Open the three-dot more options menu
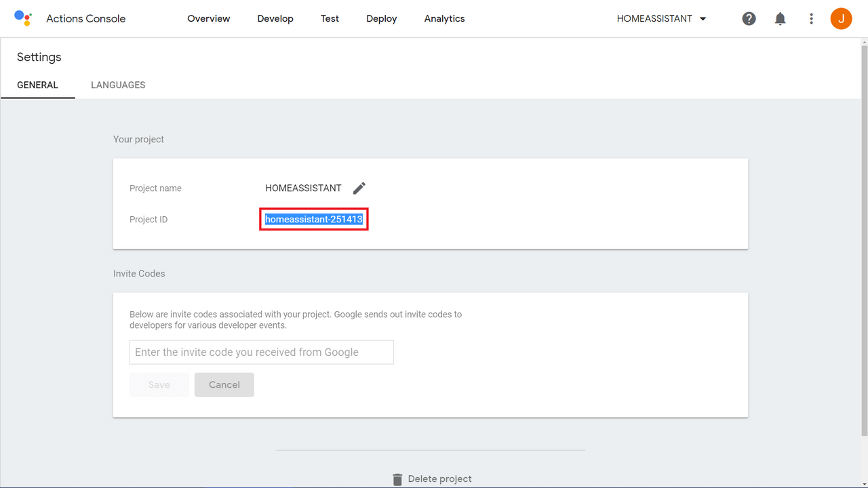868x488 pixels. click(811, 19)
